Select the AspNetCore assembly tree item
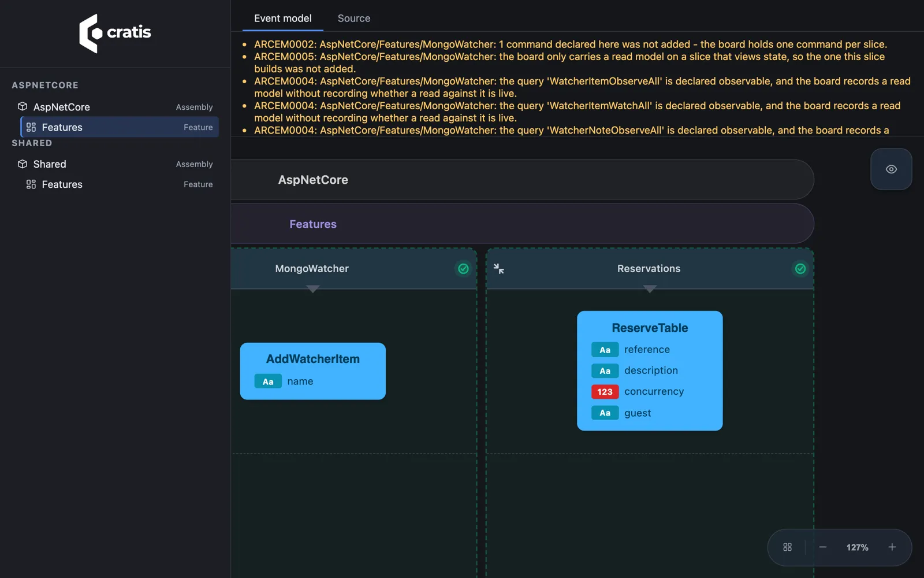This screenshot has height=578, width=924. click(x=115, y=107)
